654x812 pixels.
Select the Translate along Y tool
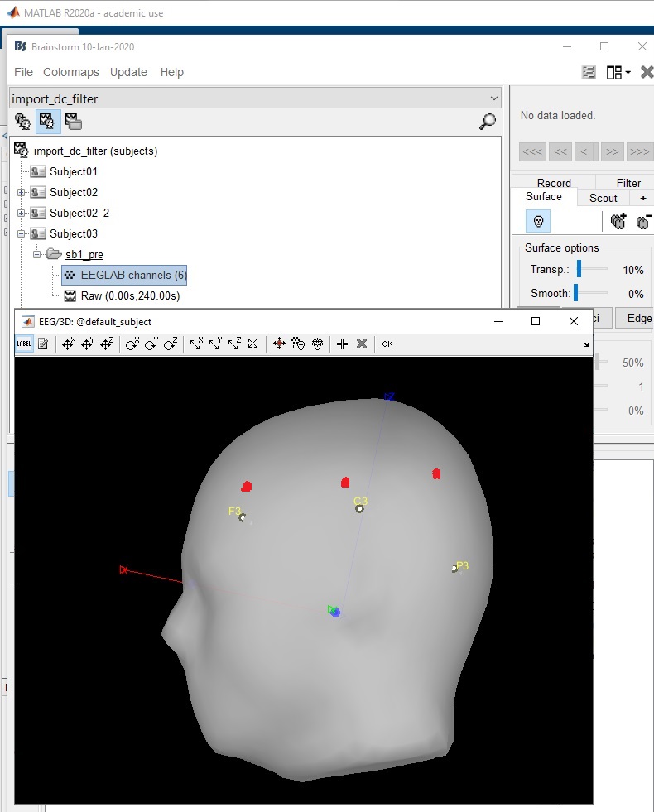tap(88, 344)
